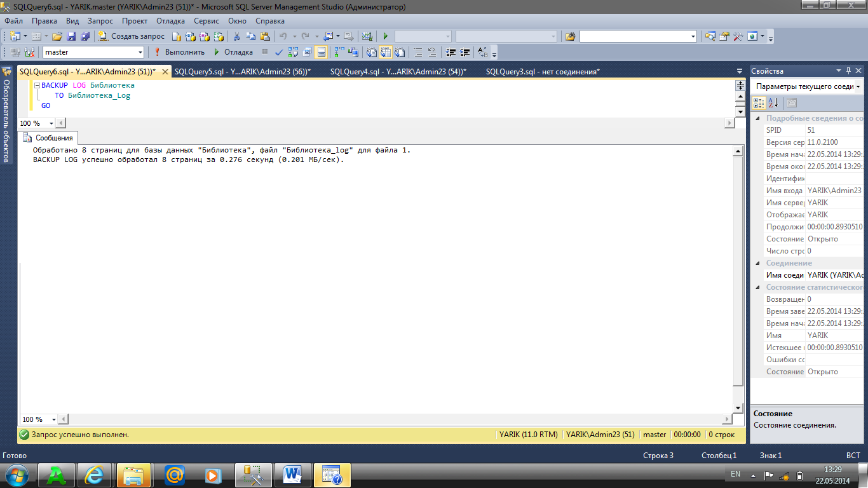
Task: Click the Open File folder icon in toolbar
Action: point(57,36)
